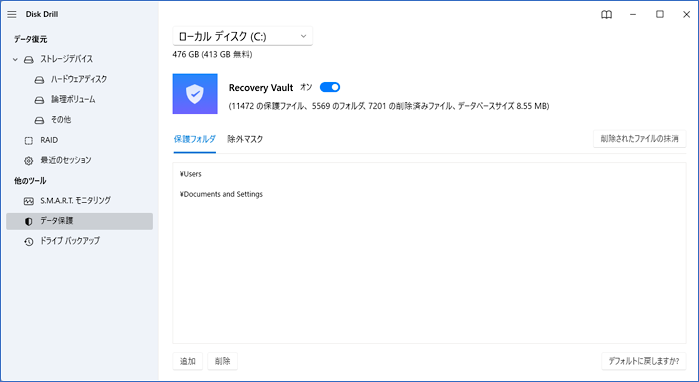Click the storage devices drive icon

pos(29,59)
